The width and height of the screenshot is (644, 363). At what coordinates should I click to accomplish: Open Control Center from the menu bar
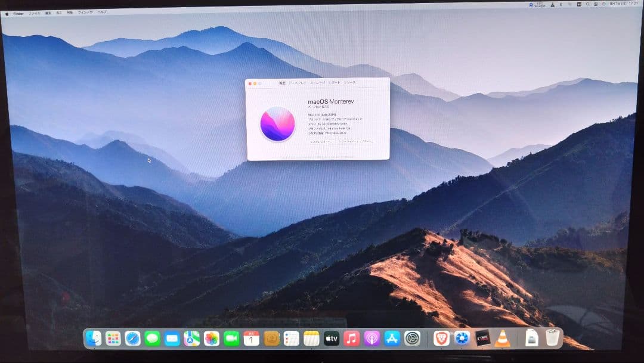[596, 4]
